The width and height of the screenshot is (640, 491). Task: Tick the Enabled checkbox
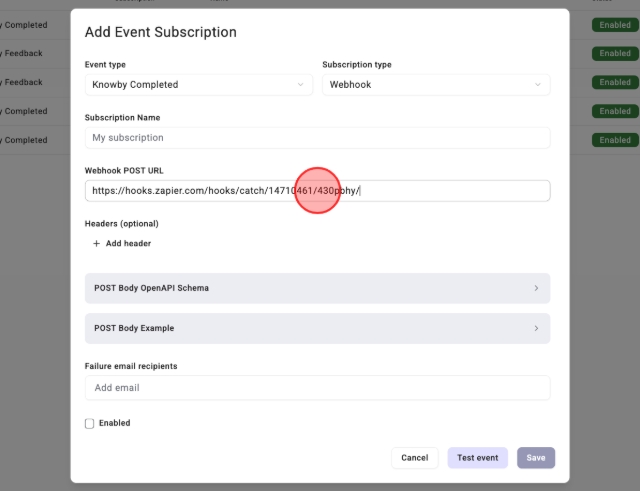coord(89,424)
